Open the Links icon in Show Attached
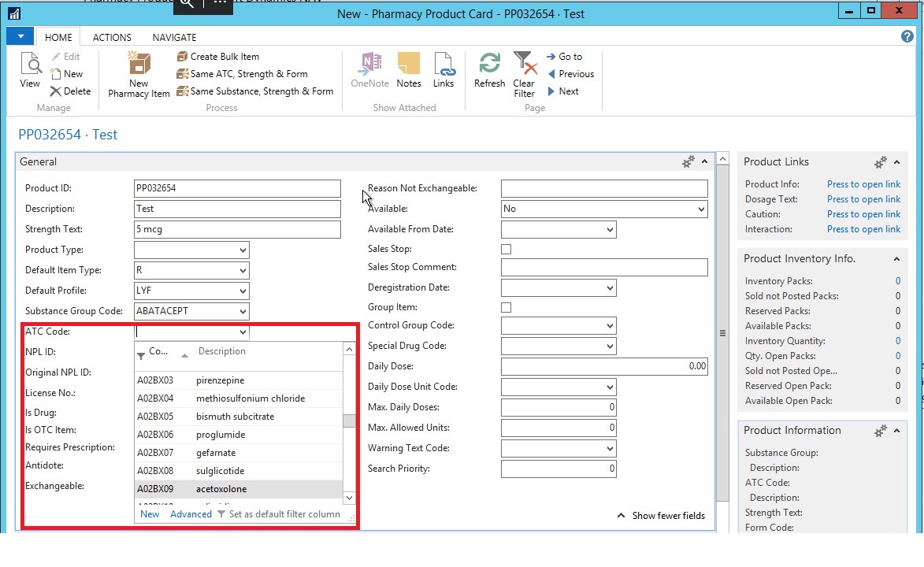The width and height of the screenshot is (924, 567). click(443, 66)
